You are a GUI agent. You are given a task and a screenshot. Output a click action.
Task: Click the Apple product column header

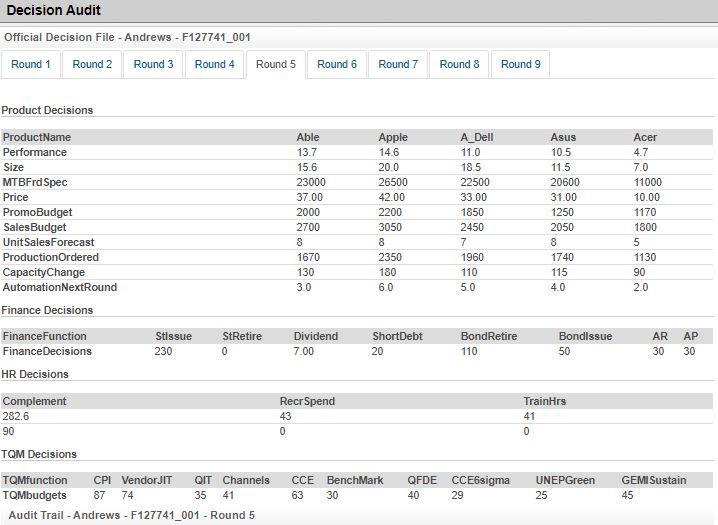(x=393, y=137)
